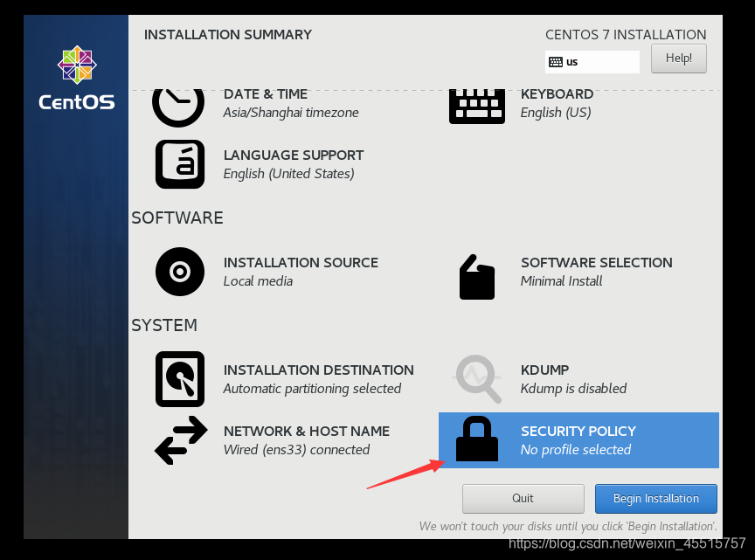
Task: Click 'Automatic partitioning selected' text
Action: point(312,389)
